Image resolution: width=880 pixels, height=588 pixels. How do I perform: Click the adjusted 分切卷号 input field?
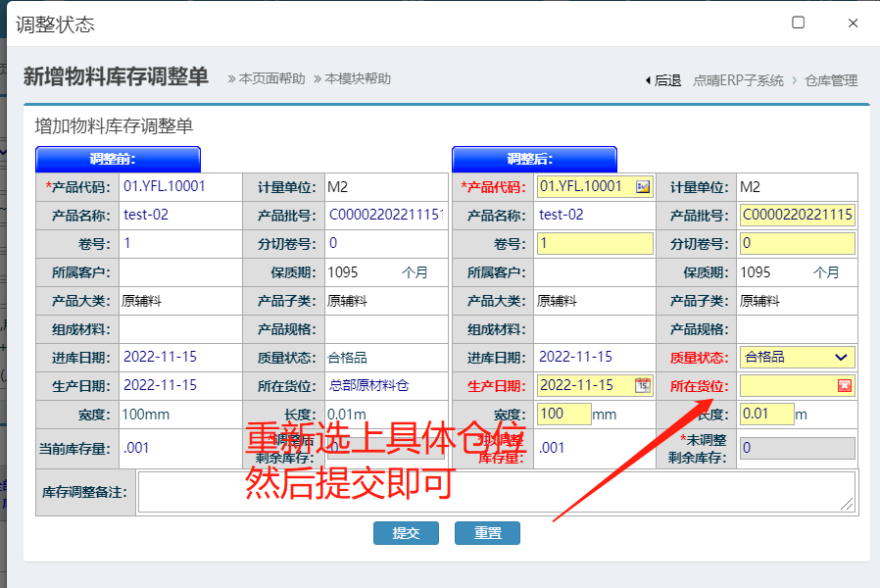[797, 243]
